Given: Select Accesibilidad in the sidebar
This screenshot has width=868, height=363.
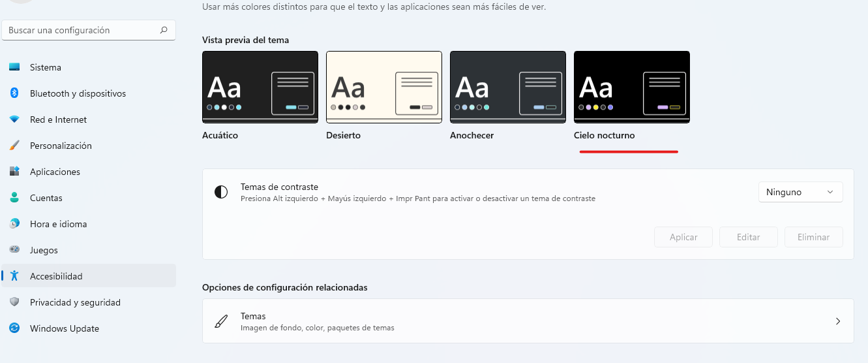Looking at the screenshot, I should tap(89, 276).
